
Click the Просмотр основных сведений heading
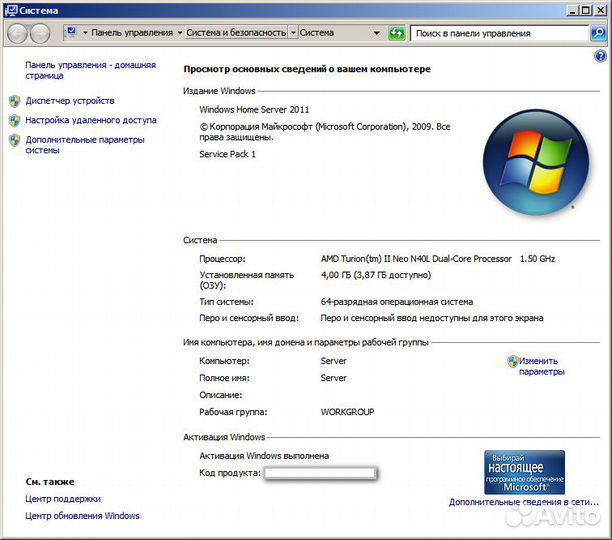tap(307, 69)
